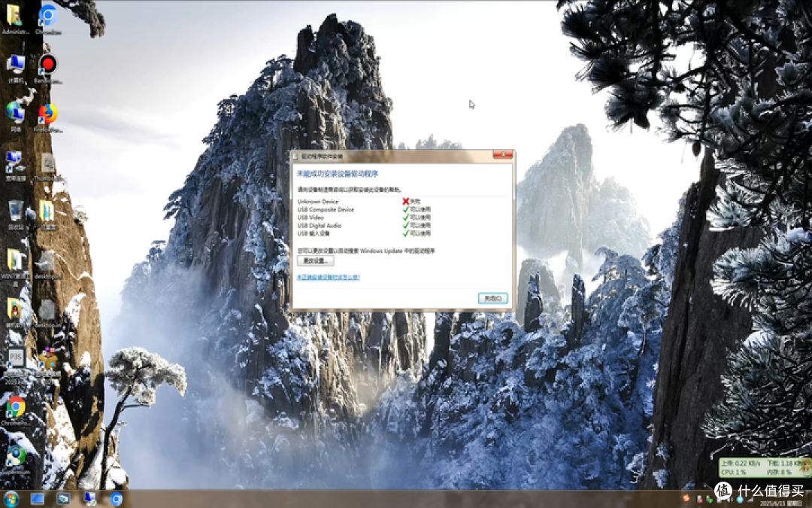Click the USB Video entry
812x508 pixels.
(x=311, y=217)
